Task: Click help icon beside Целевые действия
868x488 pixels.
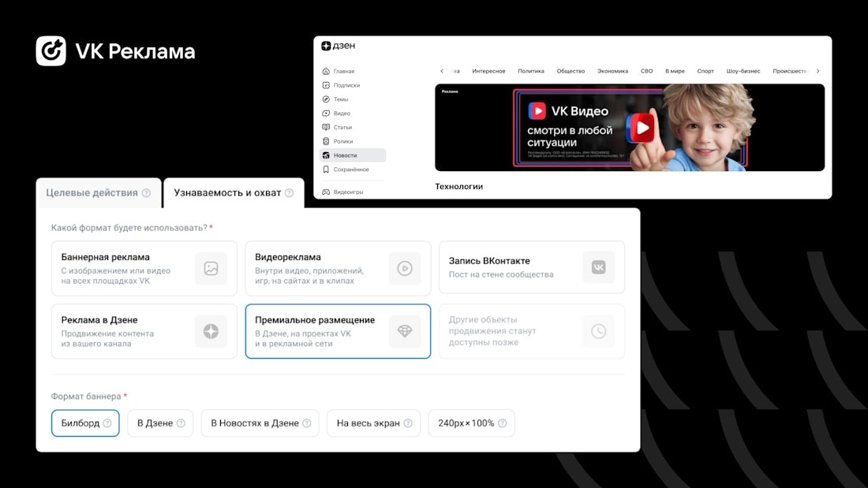Action: click(x=146, y=193)
